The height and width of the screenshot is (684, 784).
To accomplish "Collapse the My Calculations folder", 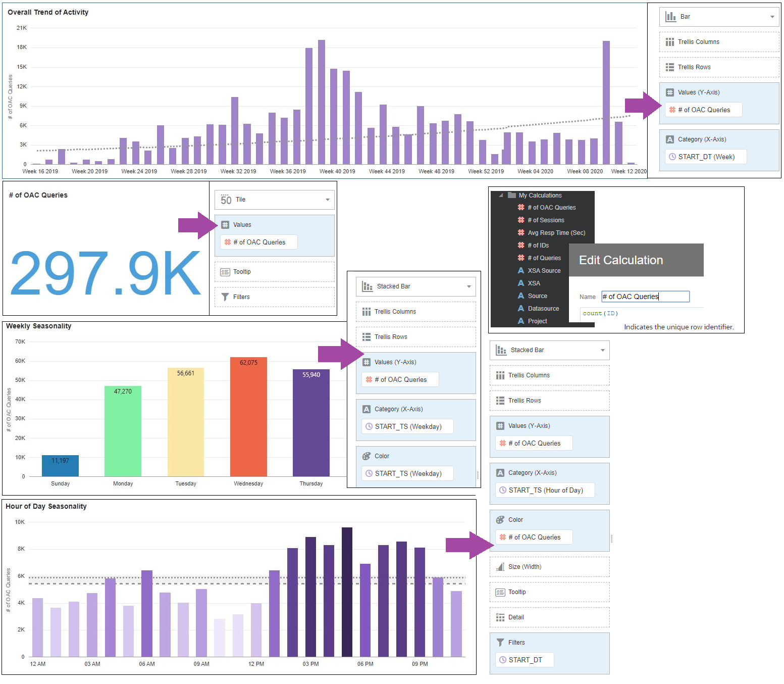I will (501, 196).
